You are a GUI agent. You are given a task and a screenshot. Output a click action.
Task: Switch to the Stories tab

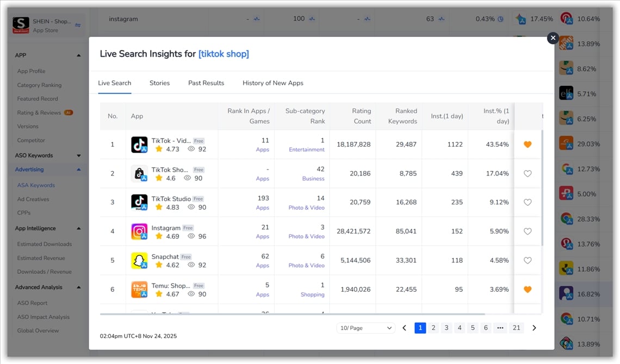[x=159, y=83]
